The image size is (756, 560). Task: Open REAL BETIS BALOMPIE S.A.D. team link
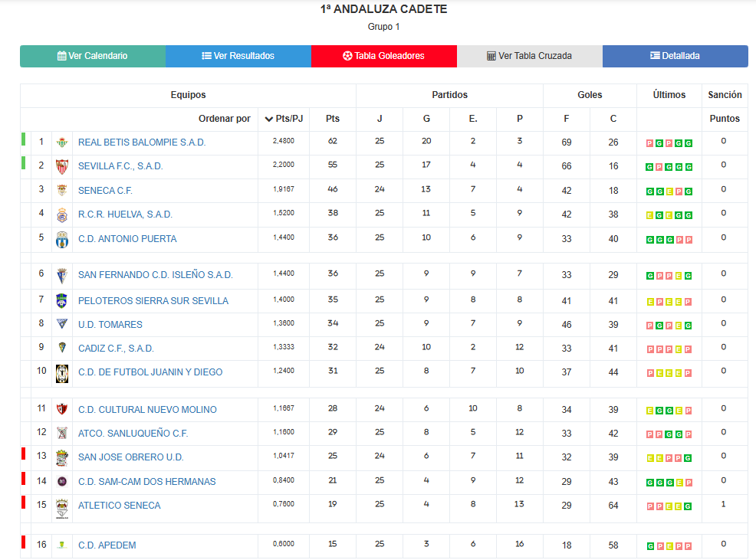coord(142,142)
